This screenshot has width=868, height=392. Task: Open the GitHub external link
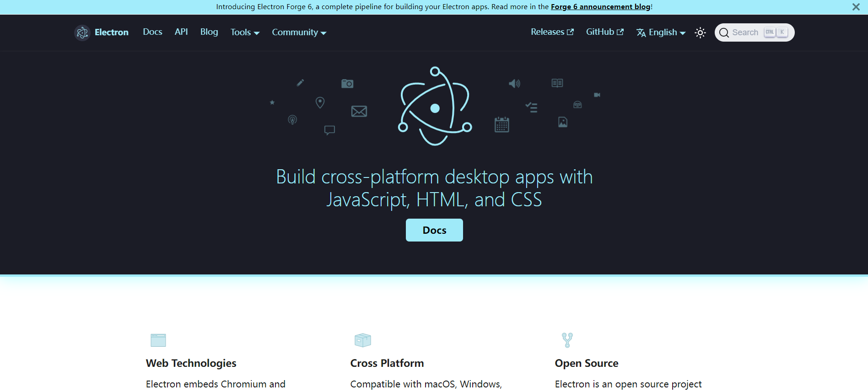pos(604,32)
